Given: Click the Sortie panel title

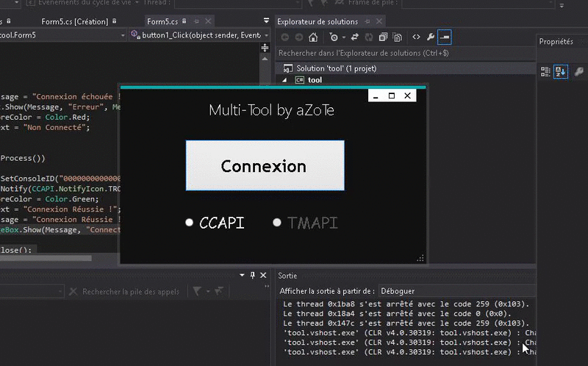Looking at the screenshot, I should tap(287, 276).
